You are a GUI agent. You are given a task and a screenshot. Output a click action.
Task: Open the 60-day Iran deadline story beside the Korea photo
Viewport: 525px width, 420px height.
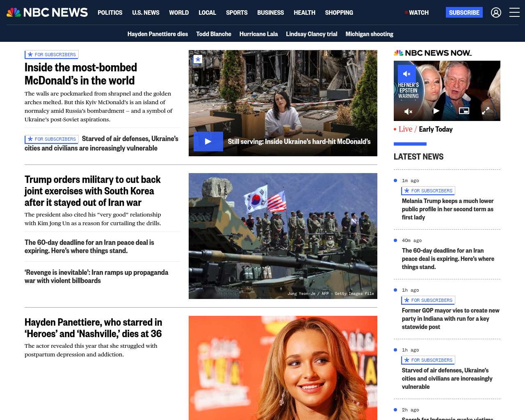tap(89, 247)
